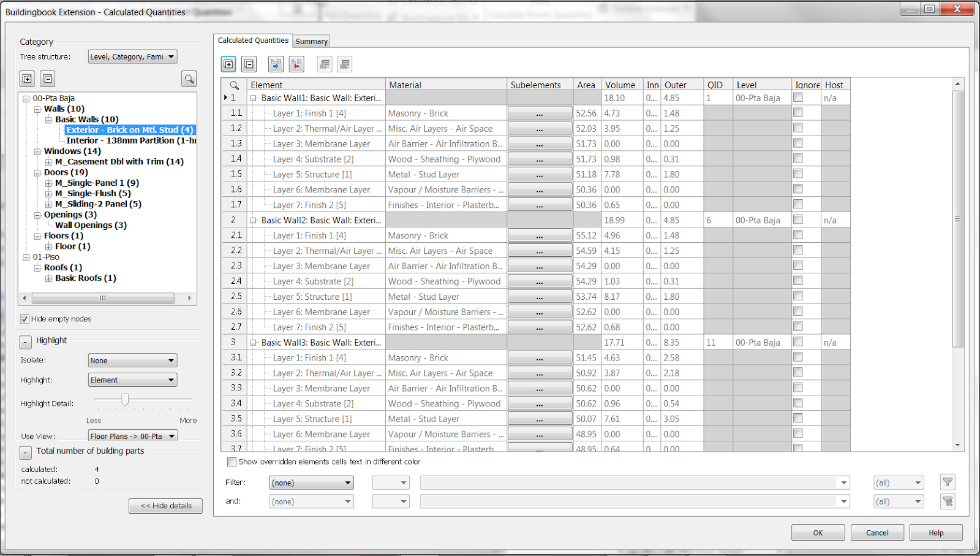Adjust the Highlight Detail slider
980x556 pixels.
[126, 399]
